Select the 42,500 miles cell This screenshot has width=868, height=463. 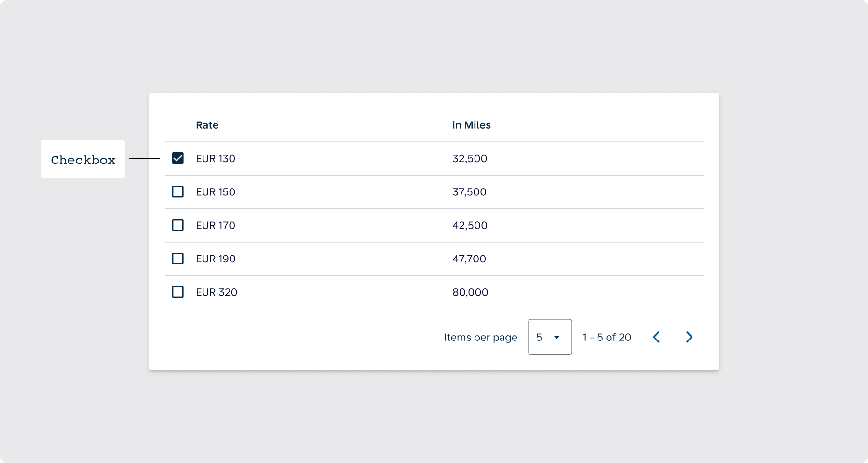point(470,225)
